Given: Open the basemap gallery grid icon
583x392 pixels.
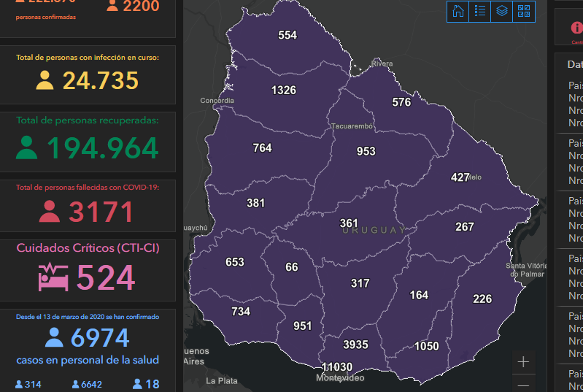Looking at the screenshot, I should pyautogui.click(x=523, y=11).
